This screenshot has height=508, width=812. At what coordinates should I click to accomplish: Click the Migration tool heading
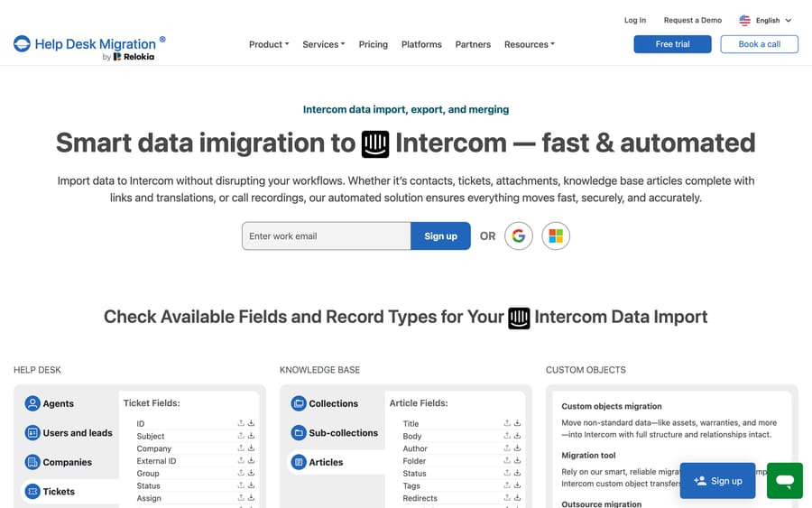click(588, 455)
